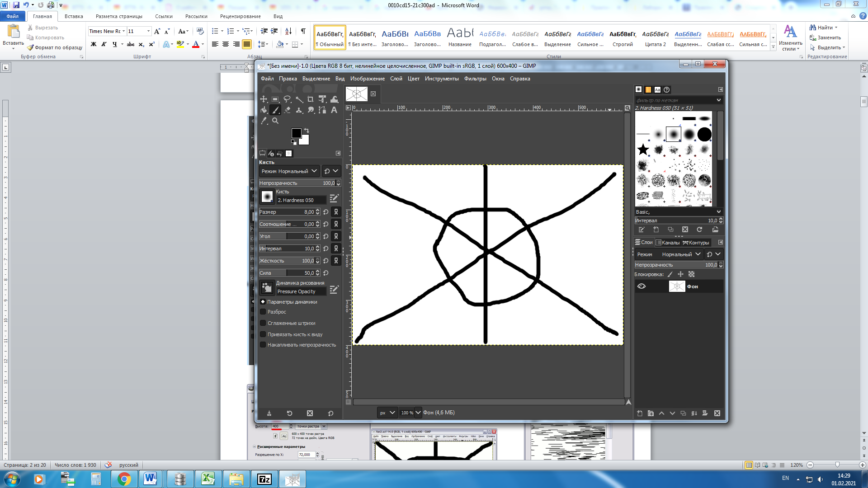Open the Images tab in toolbox dock
Image resolution: width=868 pixels, height=488 pixels.
tap(288, 154)
